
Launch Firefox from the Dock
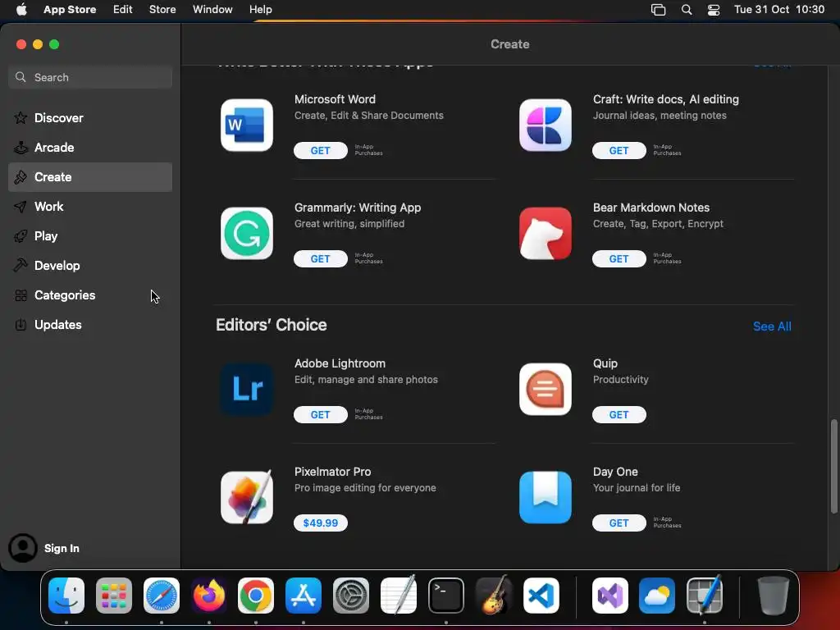point(209,596)
